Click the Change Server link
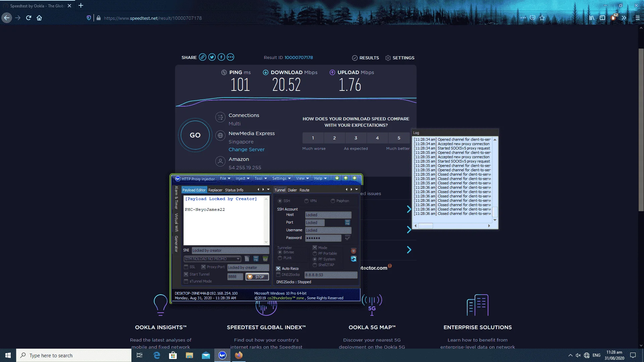This screenshot has width=644, height=362. click(x=247, y=149)
